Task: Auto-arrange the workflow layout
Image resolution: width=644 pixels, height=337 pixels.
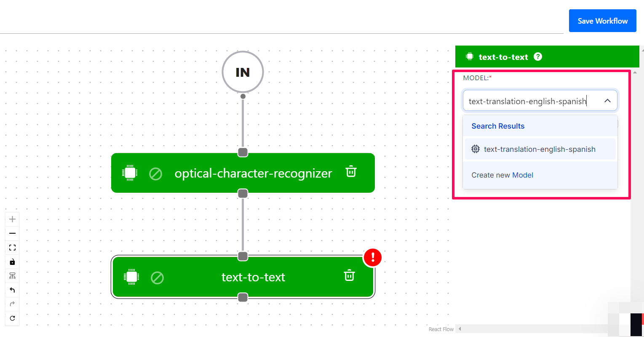Action: [x=12, y=276]
